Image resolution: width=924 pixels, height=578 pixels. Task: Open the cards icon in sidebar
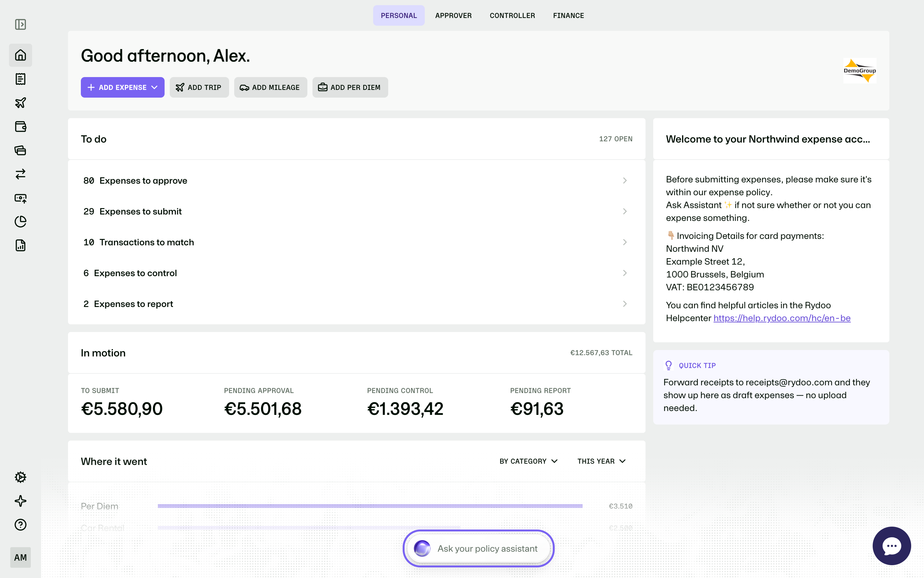(x=21, y=150)
